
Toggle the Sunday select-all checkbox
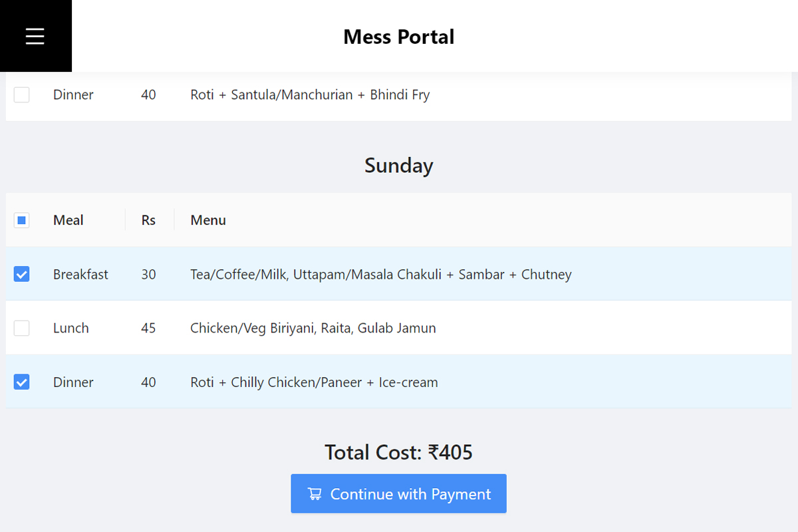22,220
